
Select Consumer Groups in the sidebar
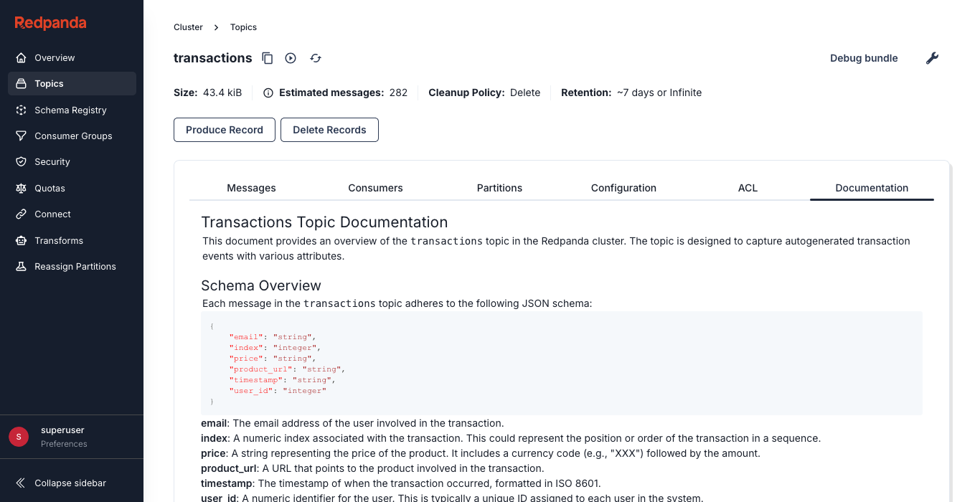[73, 136]
